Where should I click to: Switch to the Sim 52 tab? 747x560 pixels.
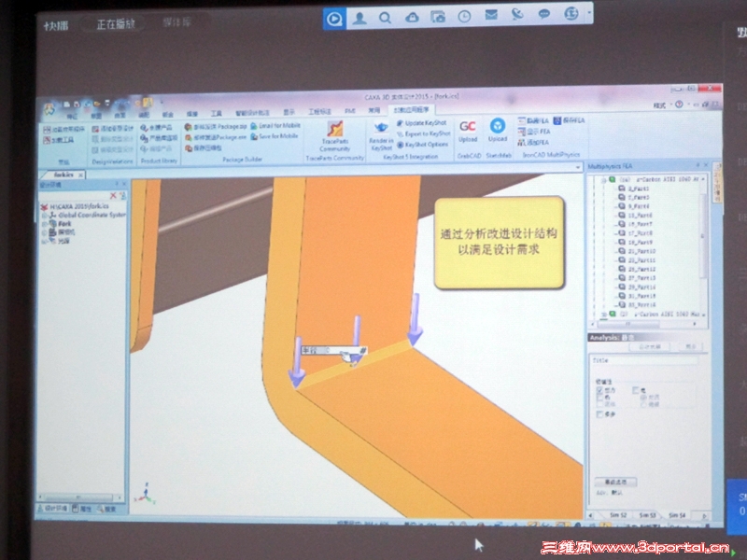point(618,515)
